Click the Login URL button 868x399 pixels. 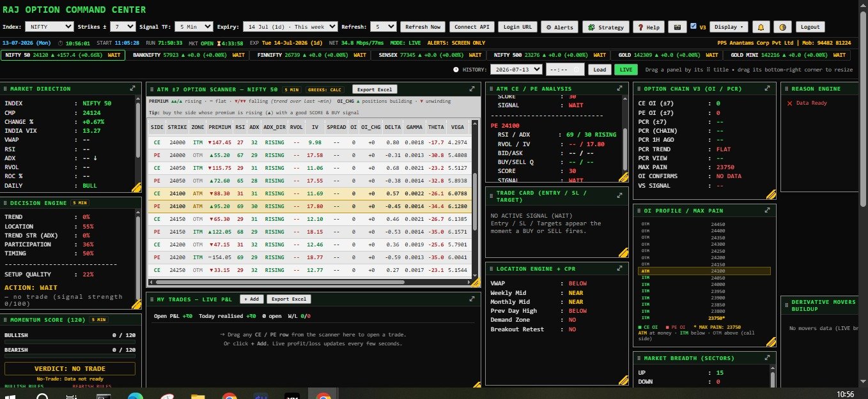[x=518, y=27]
